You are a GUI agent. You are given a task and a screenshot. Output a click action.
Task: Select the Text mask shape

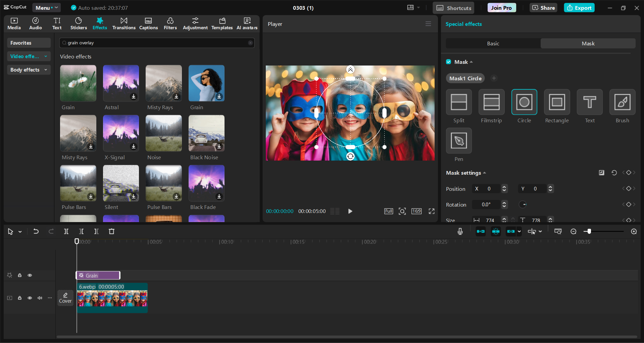point(589,102)
